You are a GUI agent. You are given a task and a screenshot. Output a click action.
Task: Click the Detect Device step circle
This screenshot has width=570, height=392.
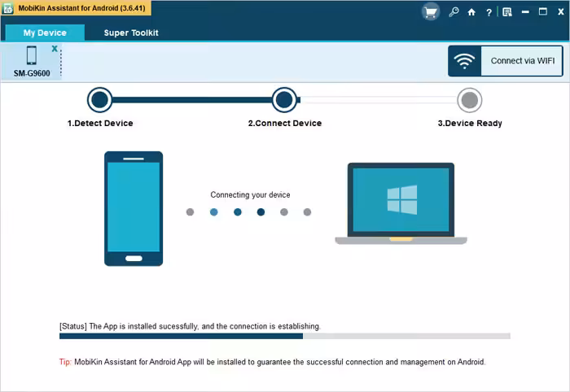(99, 100)
